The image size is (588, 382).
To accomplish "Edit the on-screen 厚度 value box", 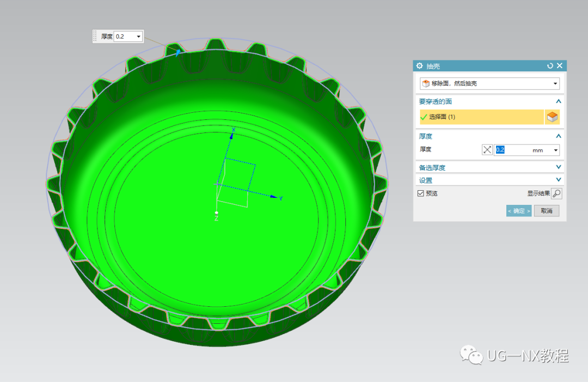I will click(x=125, y=37).
